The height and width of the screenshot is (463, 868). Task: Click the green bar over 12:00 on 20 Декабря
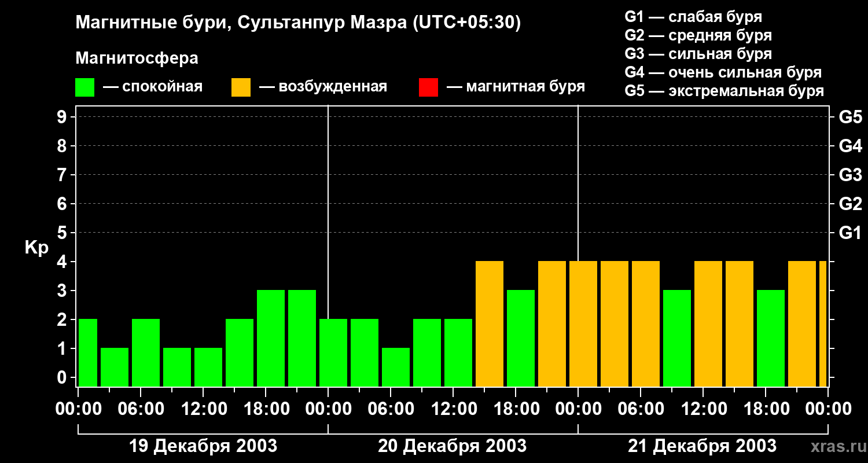pyautogui.click(x=458, y=352)
